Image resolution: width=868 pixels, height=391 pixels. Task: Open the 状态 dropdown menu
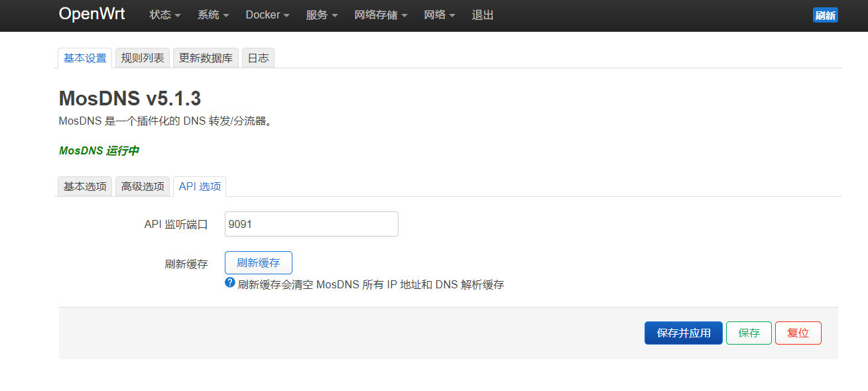click(x=165, y=15)
